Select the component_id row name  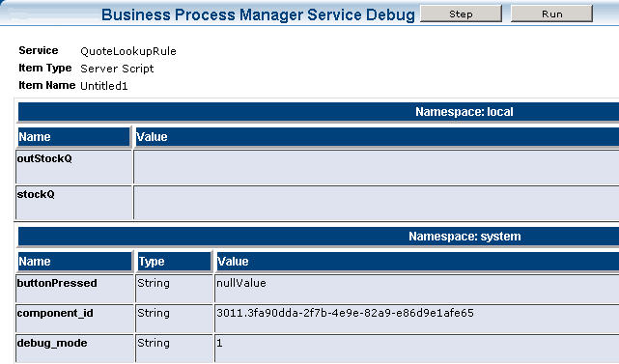(55, 313)
